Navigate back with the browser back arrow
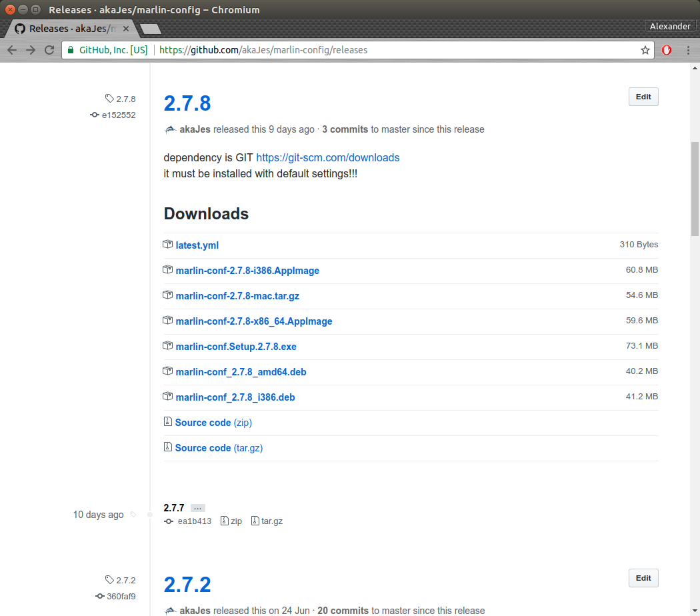The width and height of the screenshot is (700, 616). pos(12,49)
